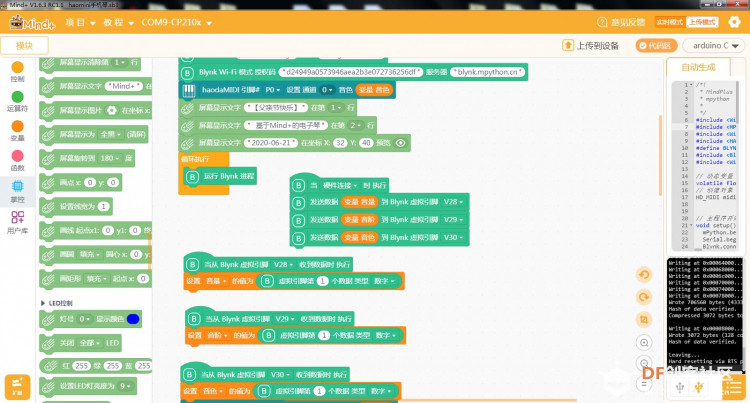
Task: Open the P0 pin dropdown on haodaMIDI block
Action: point(273,90)
